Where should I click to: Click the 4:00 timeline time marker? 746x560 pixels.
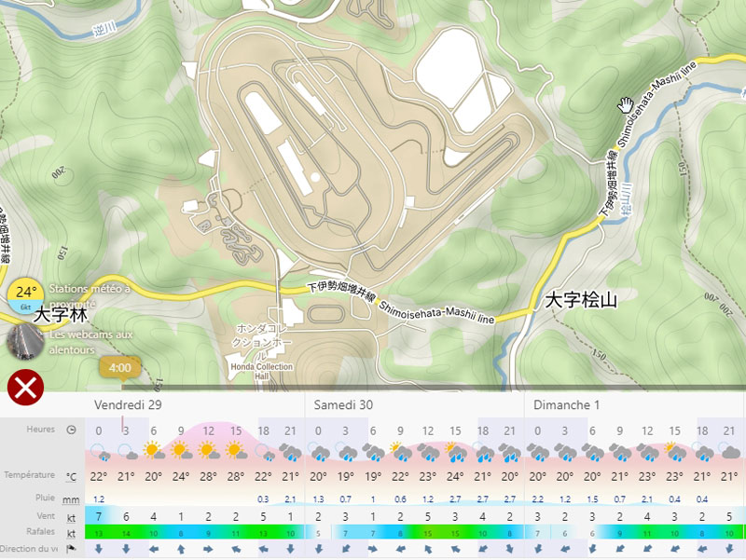pos(119,368)
